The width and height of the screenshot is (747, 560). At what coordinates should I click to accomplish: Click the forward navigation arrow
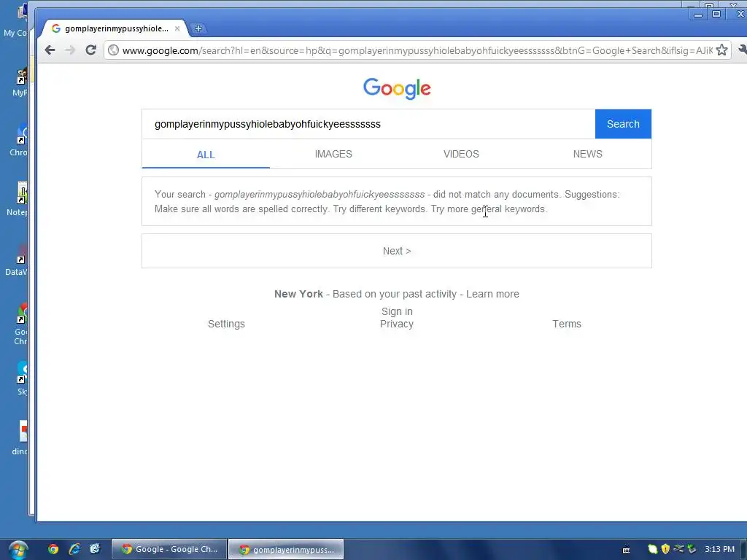70,50
